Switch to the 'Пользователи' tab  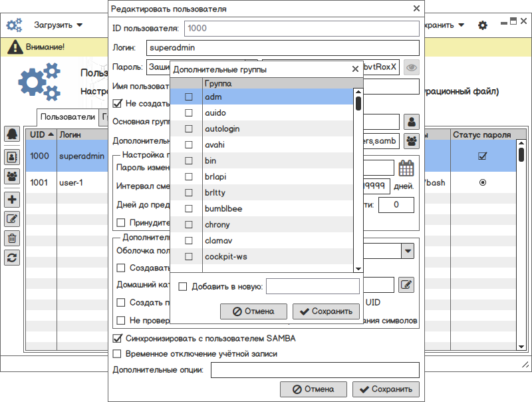67,117
